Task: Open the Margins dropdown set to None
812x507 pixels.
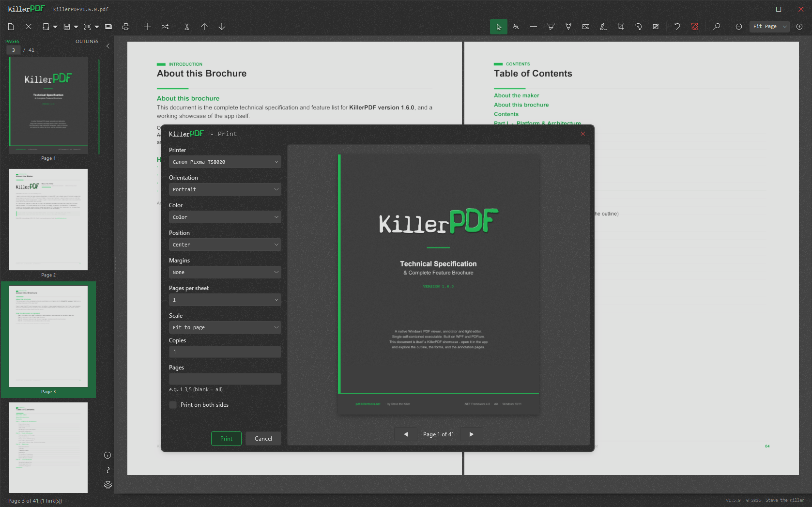Action: point(225,272)
